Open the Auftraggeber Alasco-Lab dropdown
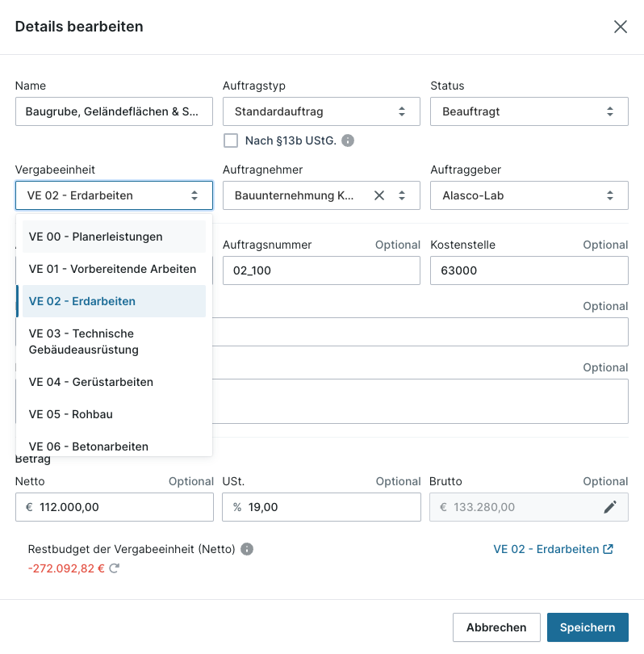 (529, 195)
